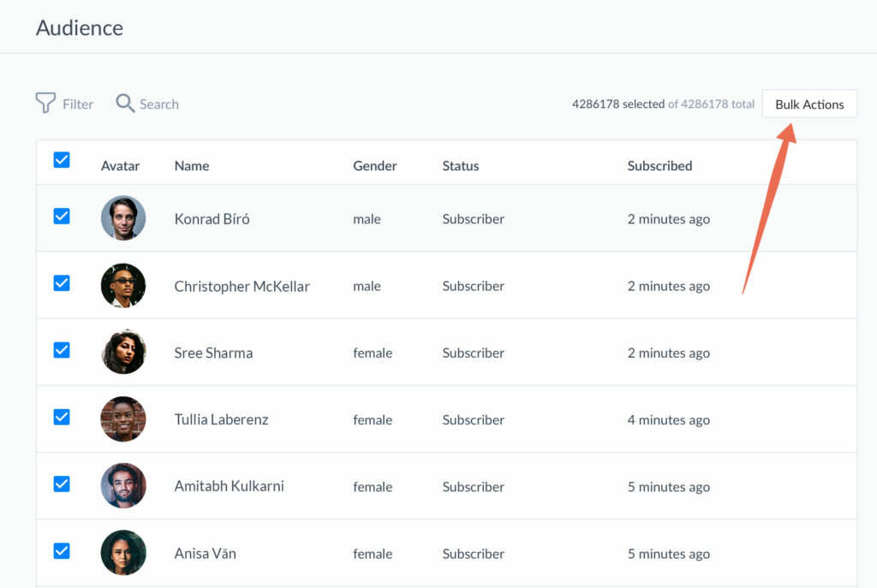Sort by the Subscribed column header

click(659, 165)
